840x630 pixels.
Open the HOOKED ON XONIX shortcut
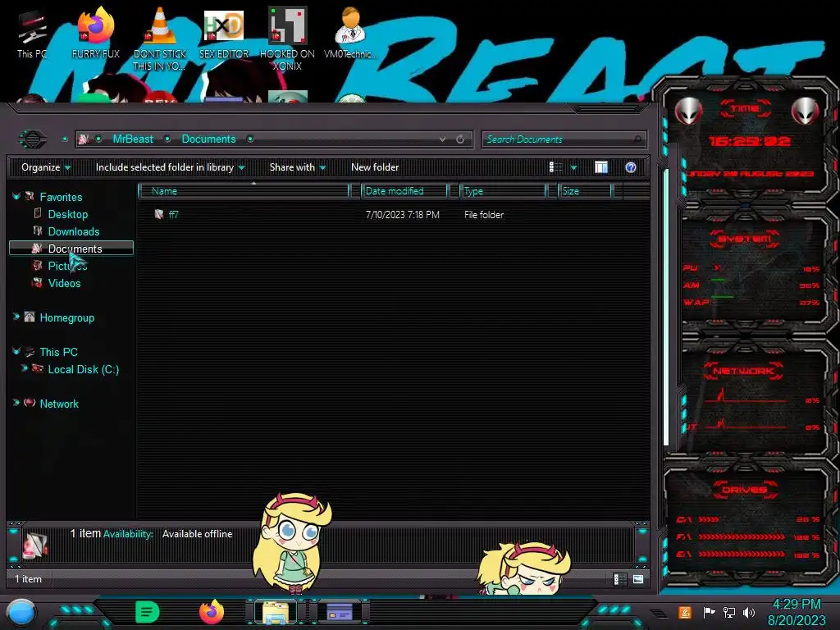(x=287, y=40)
